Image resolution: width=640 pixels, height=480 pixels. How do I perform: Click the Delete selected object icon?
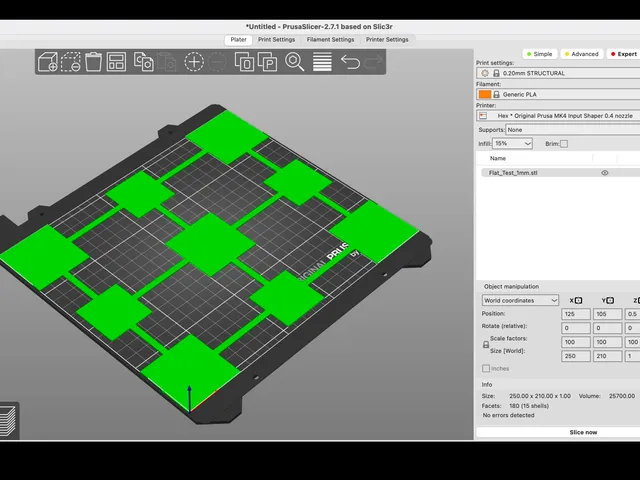[x=71, y=62]
